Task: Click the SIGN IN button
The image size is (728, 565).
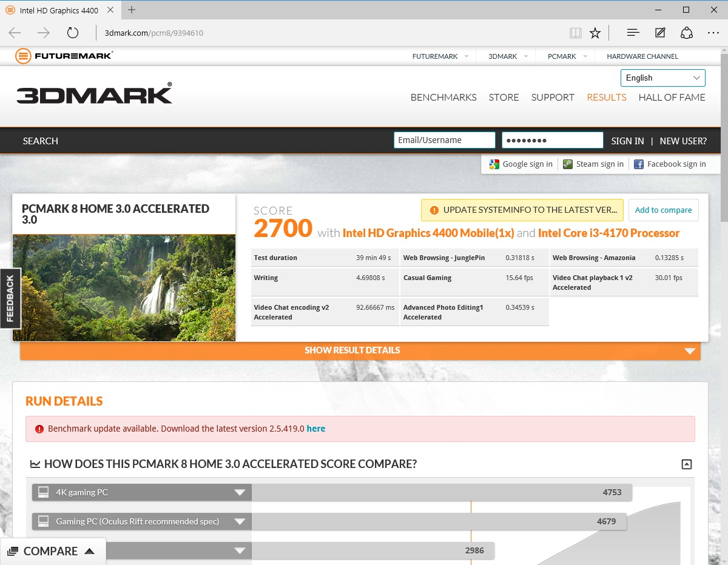Action: point(627,141)
